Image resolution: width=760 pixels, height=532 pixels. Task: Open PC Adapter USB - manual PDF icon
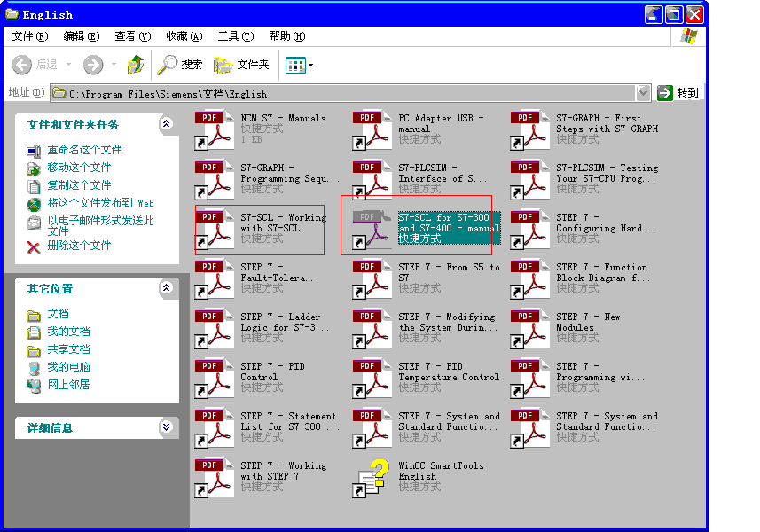[372, 129]
